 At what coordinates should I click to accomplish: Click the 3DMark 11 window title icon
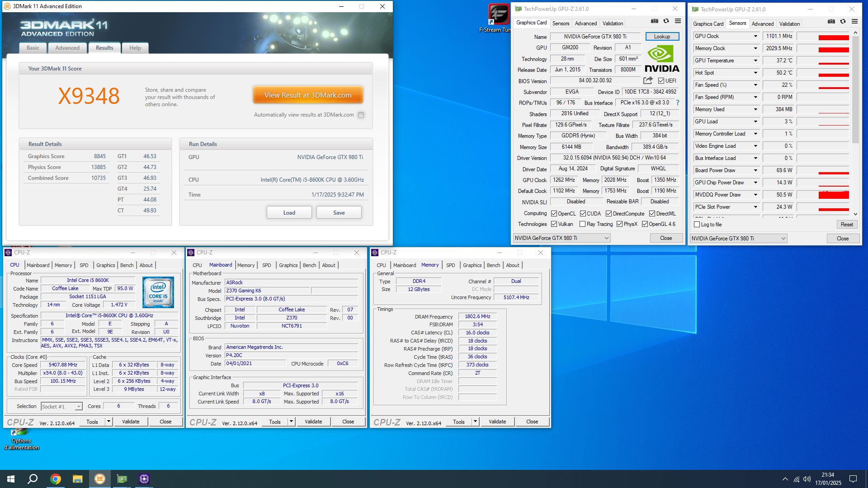pyautogui.click(x=7, y=6)
